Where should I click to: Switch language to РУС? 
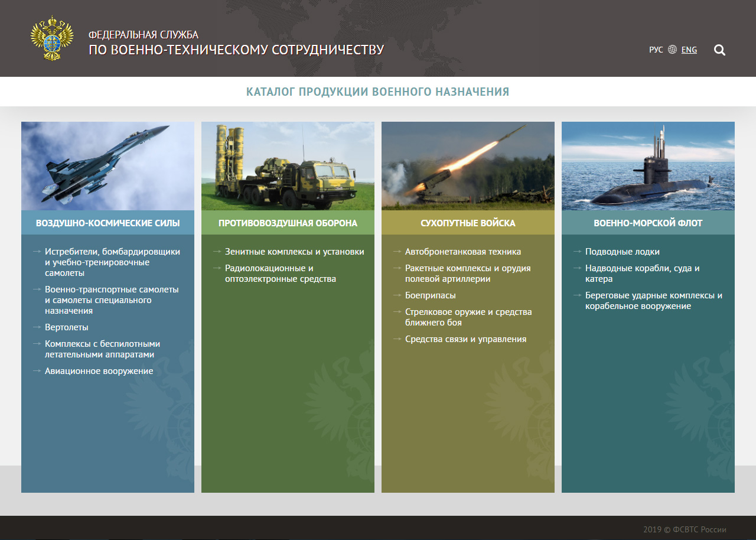656,50
